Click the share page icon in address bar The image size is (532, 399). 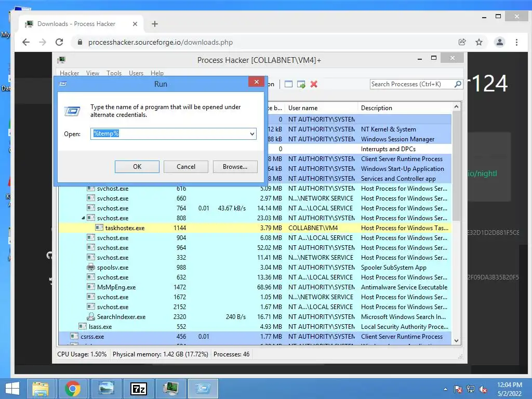[462, 42]
